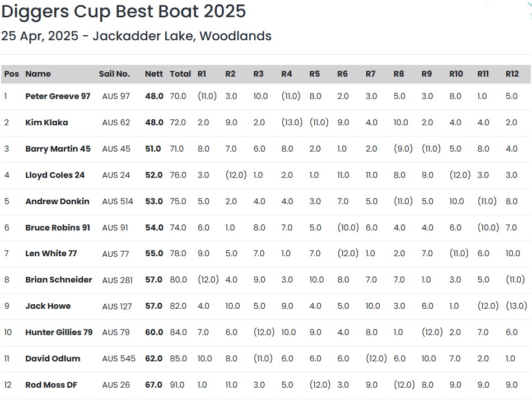Click the Nett column header
Screen dimensions: 532x400
tap(154, 74)
